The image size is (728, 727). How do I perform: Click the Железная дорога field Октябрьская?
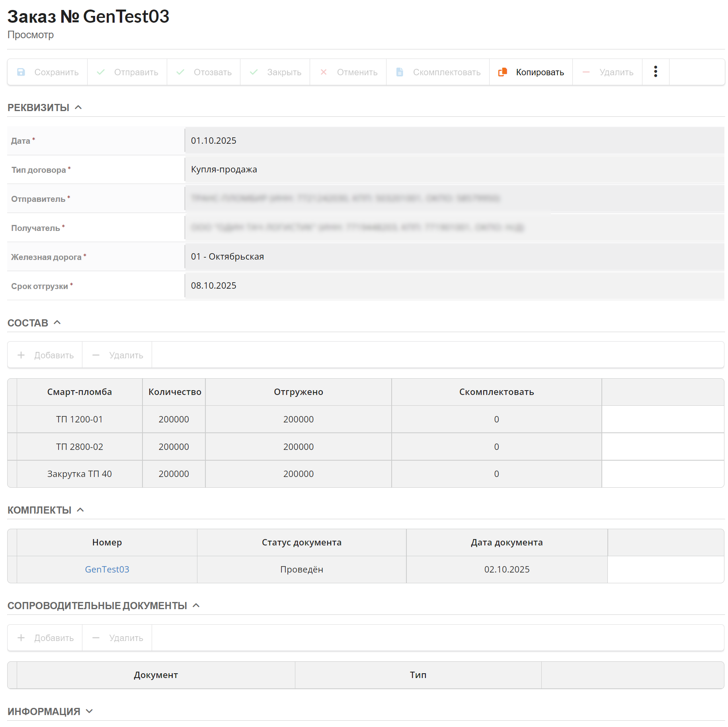click(455, 256)
